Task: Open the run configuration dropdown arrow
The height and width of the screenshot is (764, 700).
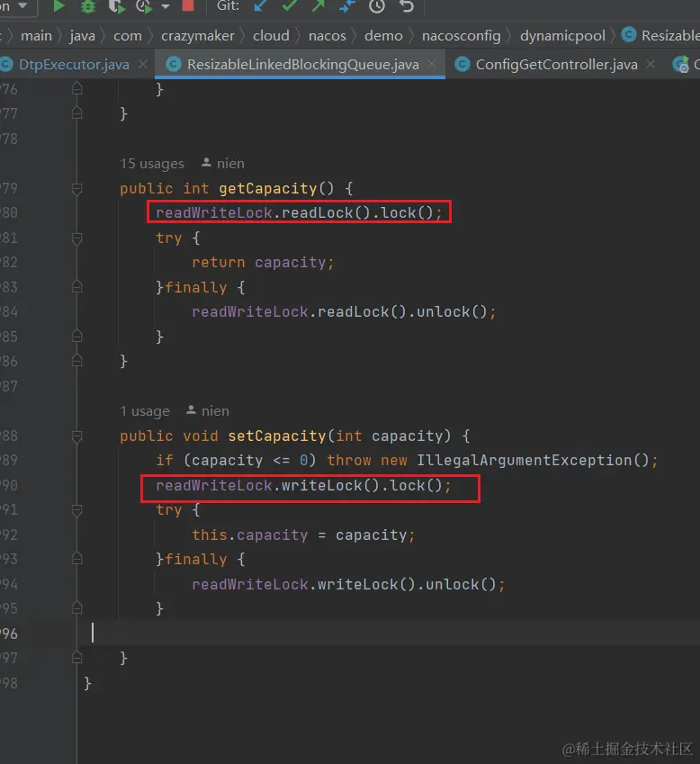Action: pyautogui.click(x=22, y=5)
